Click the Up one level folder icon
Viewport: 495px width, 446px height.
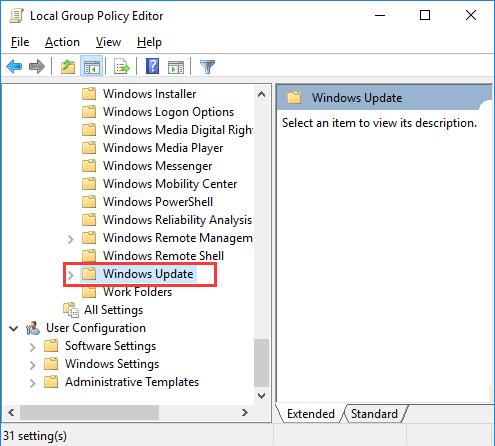point(68,67)
